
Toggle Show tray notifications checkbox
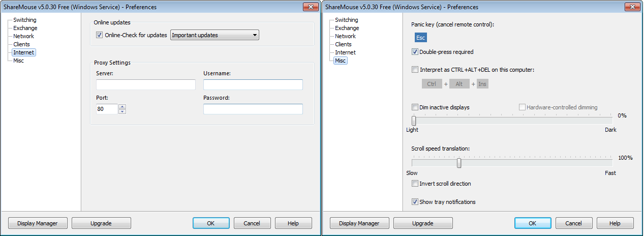point(415,202)
